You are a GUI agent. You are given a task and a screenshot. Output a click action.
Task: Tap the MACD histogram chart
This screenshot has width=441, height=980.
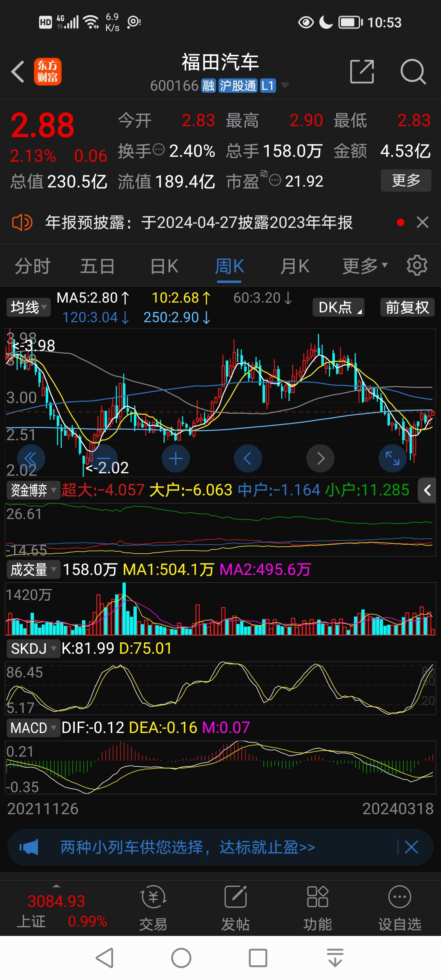pos(220,767)
